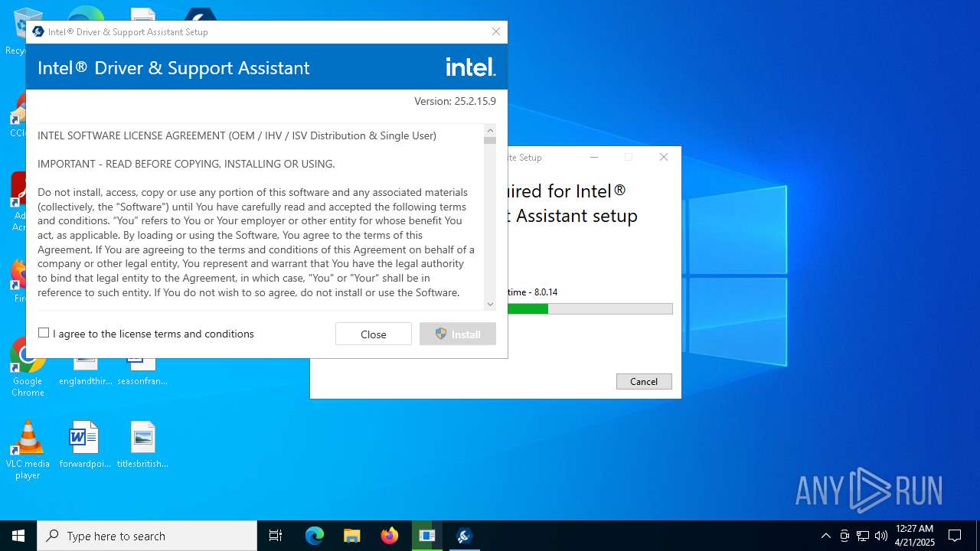Select the VLC media player desktop icon

pyautogui.click(x=28, y=450)
